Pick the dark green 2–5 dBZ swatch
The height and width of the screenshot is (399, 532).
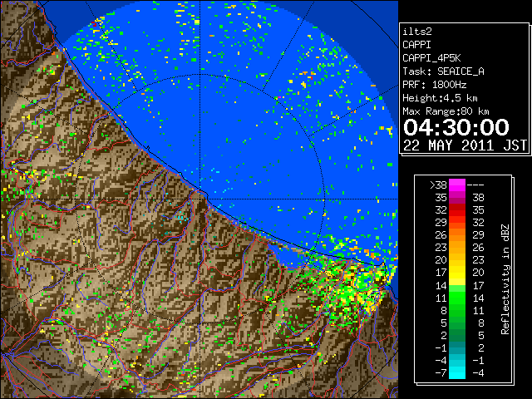point(457,335)
